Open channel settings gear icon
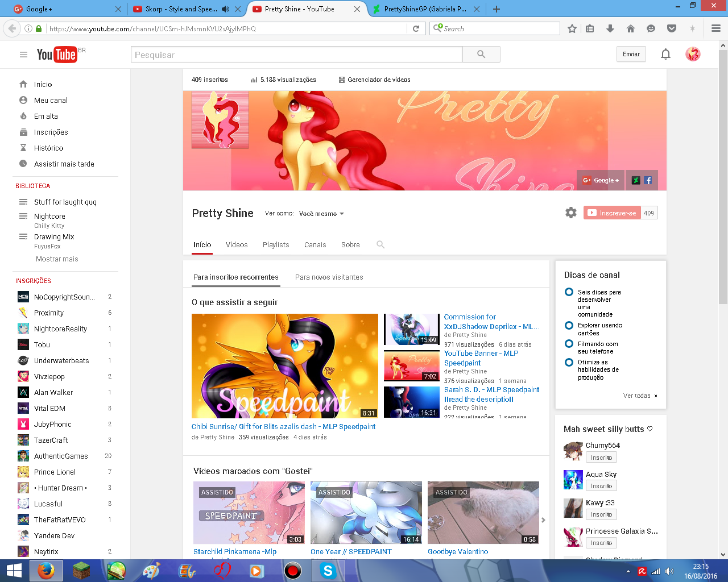 pyautogui.click(x=571, y=213)
